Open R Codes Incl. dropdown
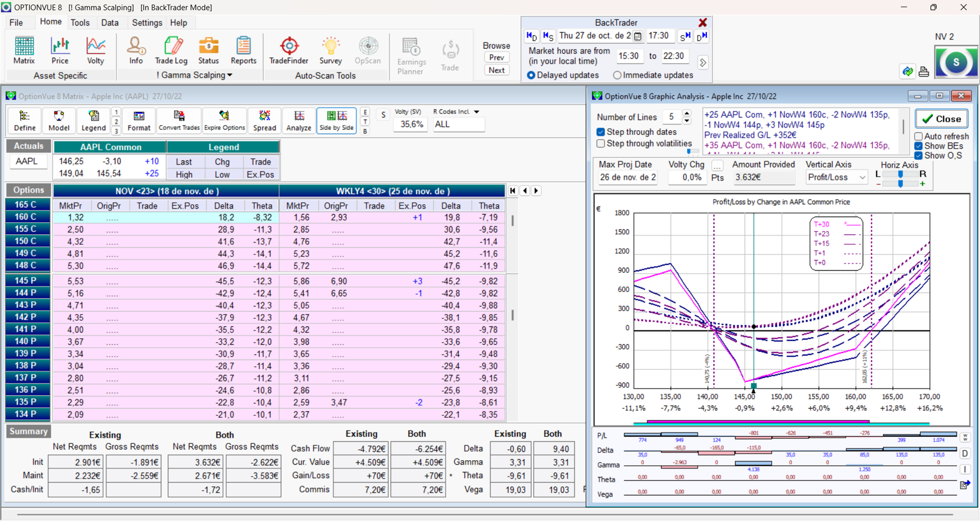 [x=477, y=112]
